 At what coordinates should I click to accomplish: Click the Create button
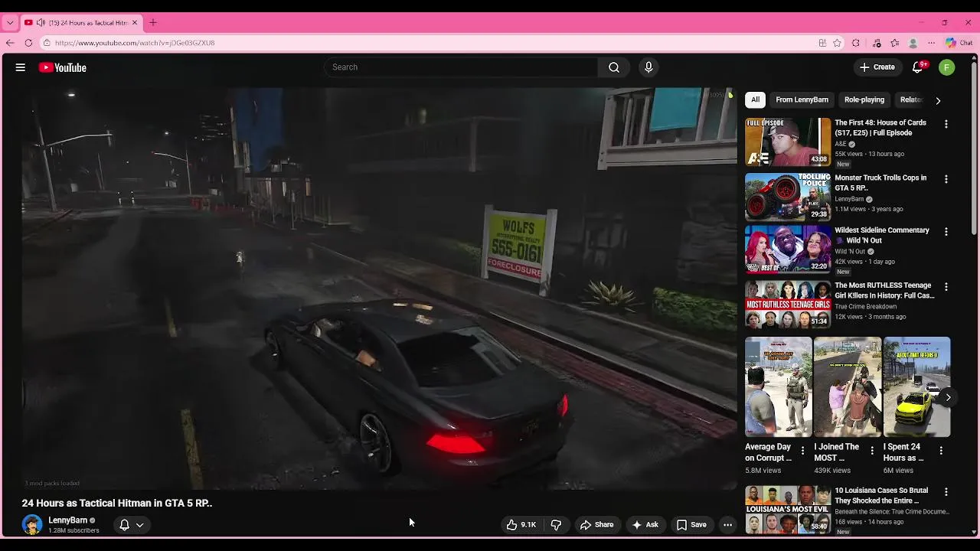(x=877, y=67)
